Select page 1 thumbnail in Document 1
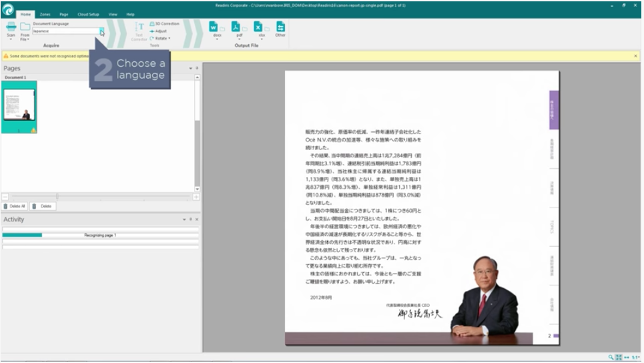Image resolution: width=644 pixels, height=363 pixels. coord(19,106)
